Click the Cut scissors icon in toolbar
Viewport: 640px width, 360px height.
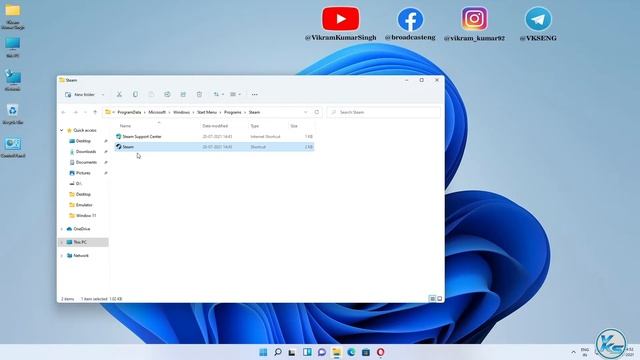[119, 94]
